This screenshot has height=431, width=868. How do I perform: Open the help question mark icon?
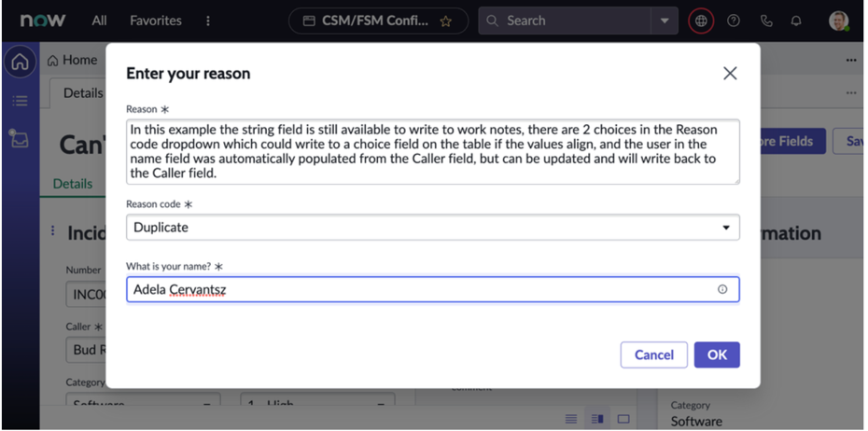tap(734, 21)
